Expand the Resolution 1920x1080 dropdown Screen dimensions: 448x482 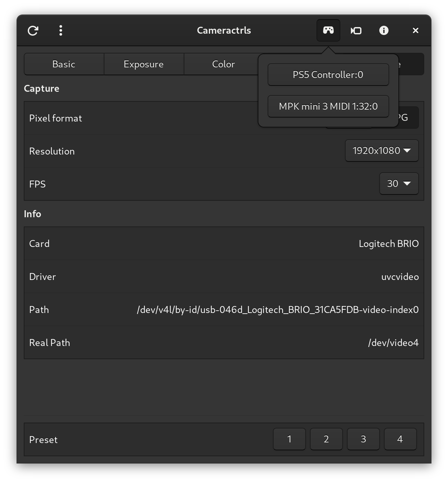pos(382,151)
